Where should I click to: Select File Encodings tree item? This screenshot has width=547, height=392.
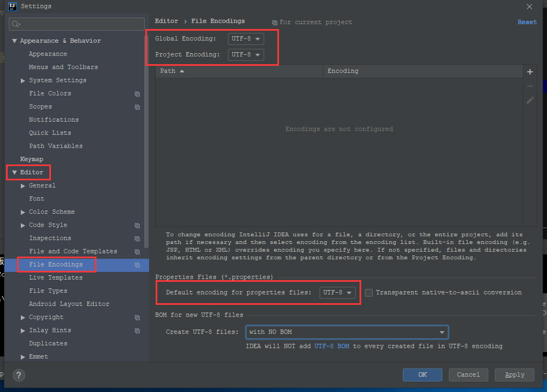tap(56, 265)
